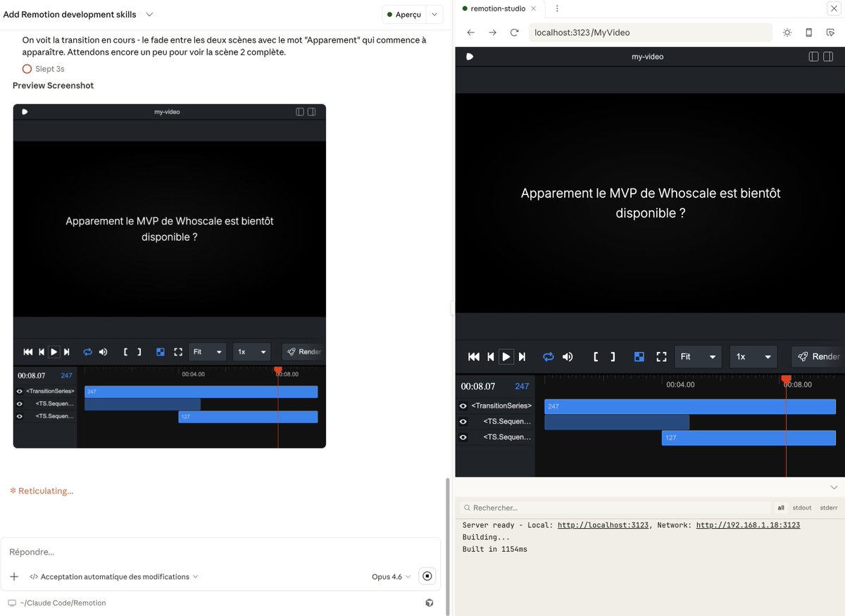Go back in the preview browser
Viewport: 845px width, 616px height.
point(471,32)
